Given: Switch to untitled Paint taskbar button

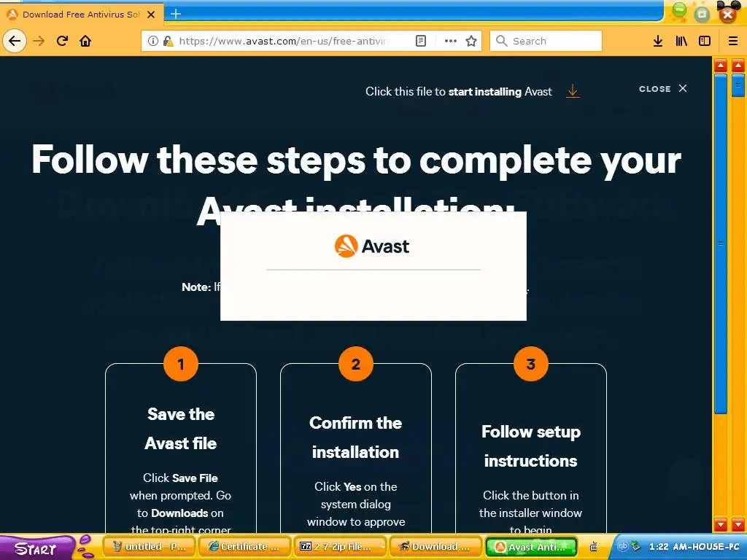Looking at the screenshot, I should coord(150,547).
